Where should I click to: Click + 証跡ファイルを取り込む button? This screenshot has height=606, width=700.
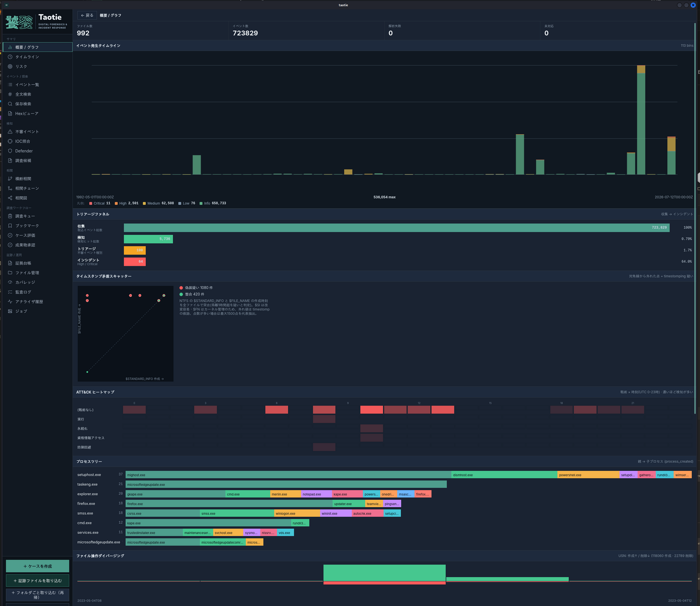[x=38, y=581]
